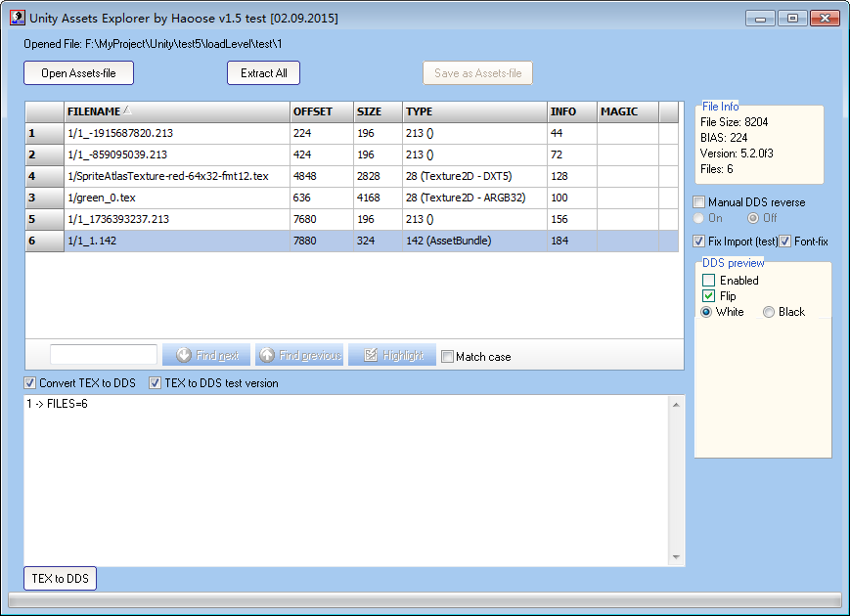
Task: Maximize the Unity Assets Explorer window
Action: tap(792, 19)
